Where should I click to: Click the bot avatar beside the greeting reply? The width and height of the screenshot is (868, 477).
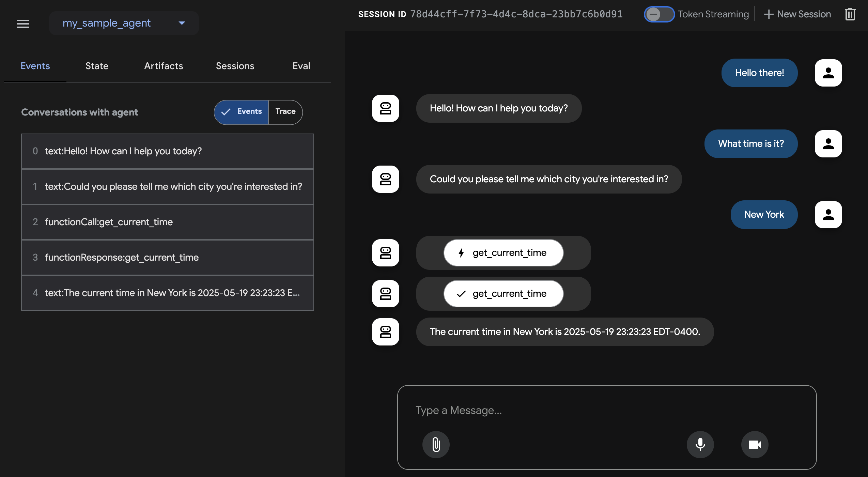(385, 108)
